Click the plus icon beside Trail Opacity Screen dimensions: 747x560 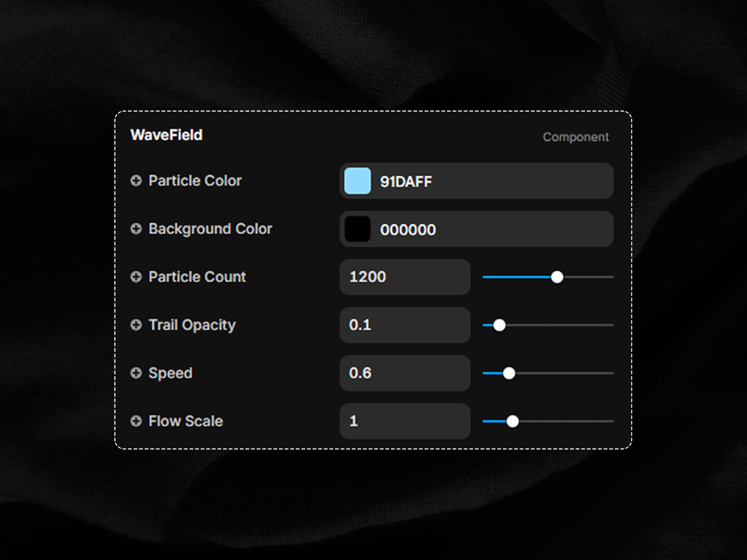[136, 325]
